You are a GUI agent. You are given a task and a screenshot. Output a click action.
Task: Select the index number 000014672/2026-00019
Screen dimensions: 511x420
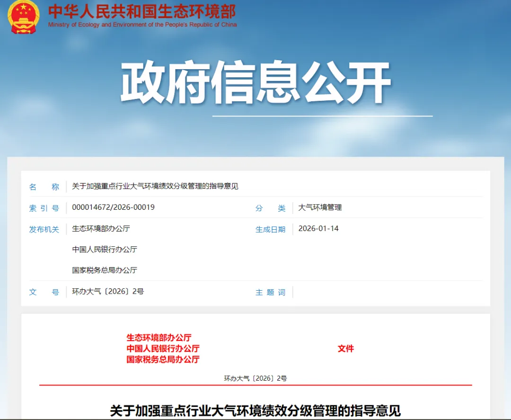click(114, 207)
